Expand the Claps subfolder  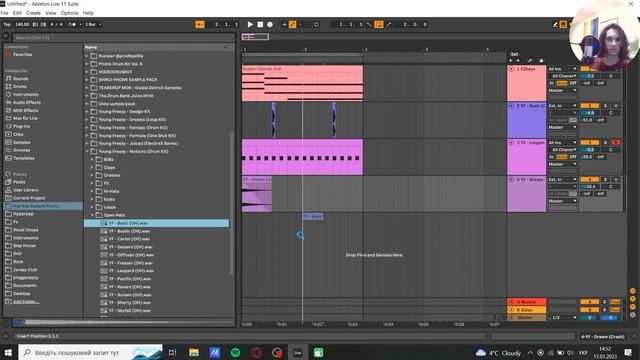pos(92,167)
